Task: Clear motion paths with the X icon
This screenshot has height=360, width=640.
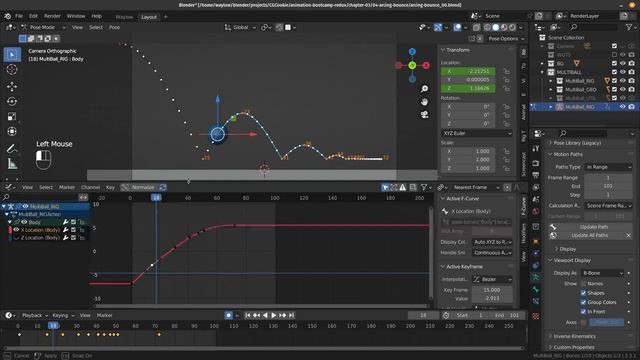Action: coord(629,236)
